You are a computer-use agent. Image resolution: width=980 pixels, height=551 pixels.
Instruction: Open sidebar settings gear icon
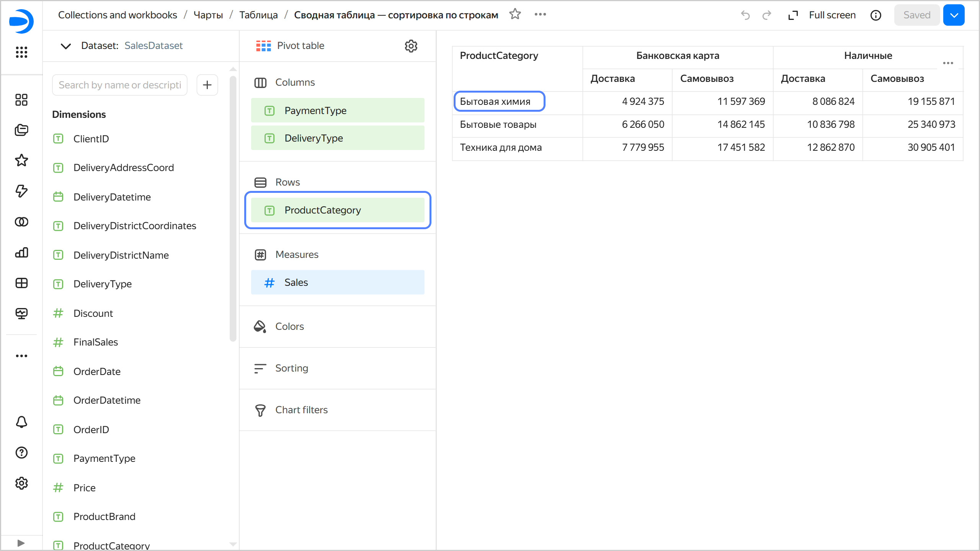coord(21,483)
